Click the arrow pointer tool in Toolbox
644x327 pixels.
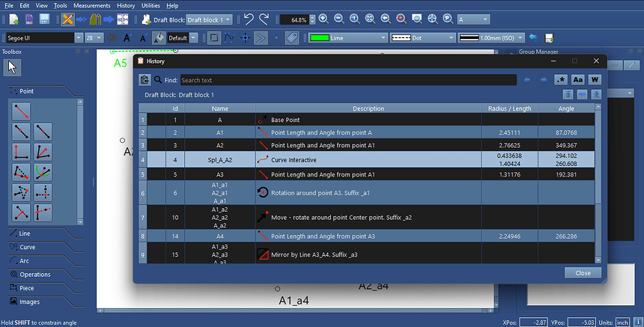tap(13, 67)
